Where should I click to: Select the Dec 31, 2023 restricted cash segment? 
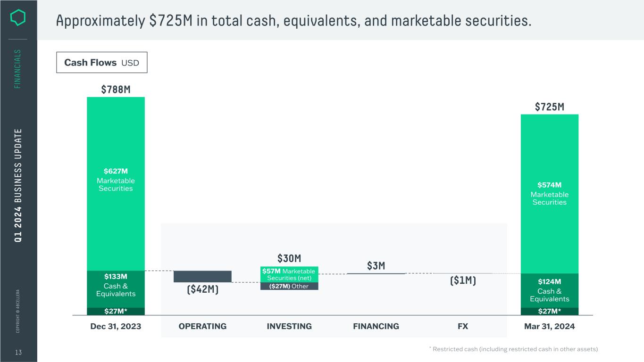coord(116,311)
